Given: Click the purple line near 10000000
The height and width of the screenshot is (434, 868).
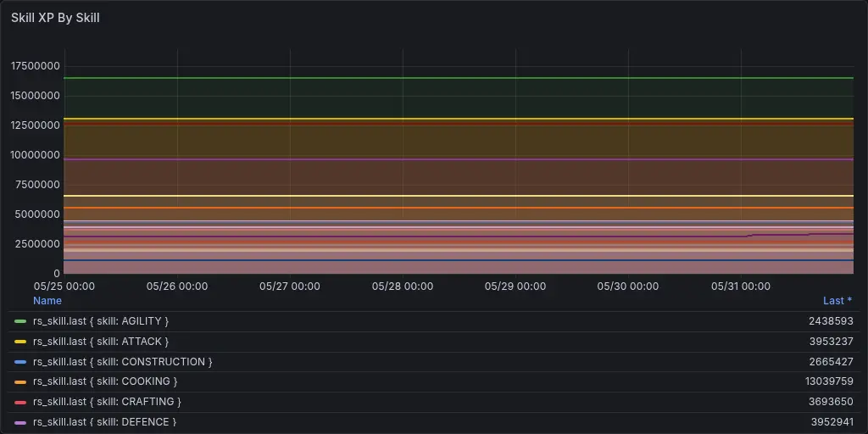Looking at the screenshot, I should (459, 159).
